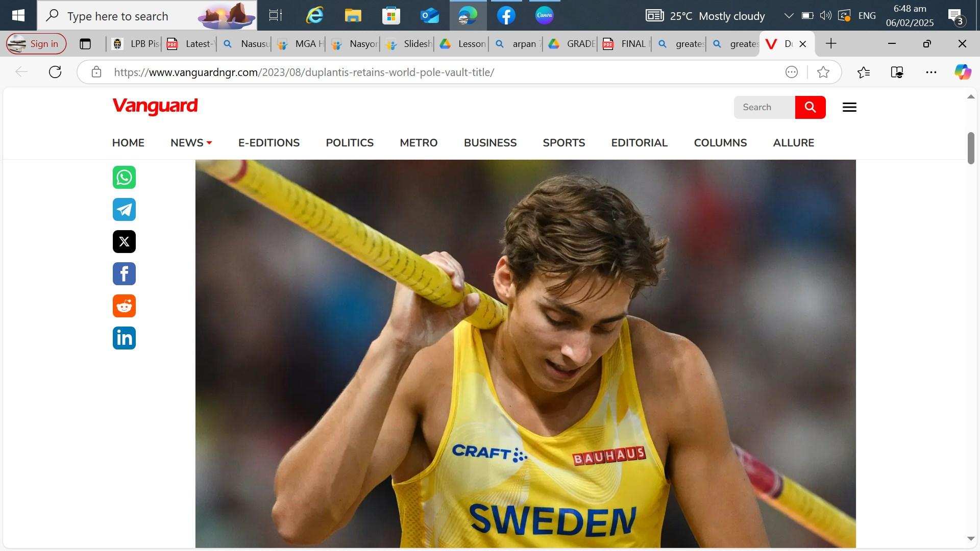Share article on X icon

[124, 242]
